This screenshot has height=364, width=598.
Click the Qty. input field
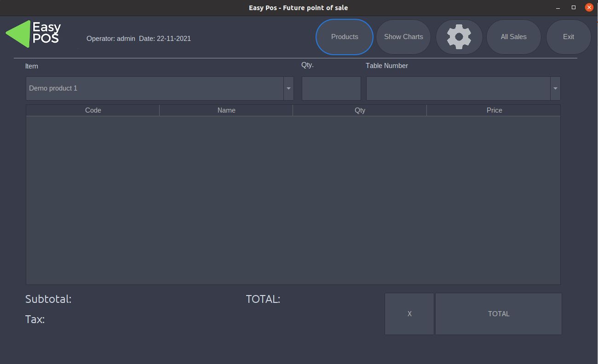tap(331, 88)
